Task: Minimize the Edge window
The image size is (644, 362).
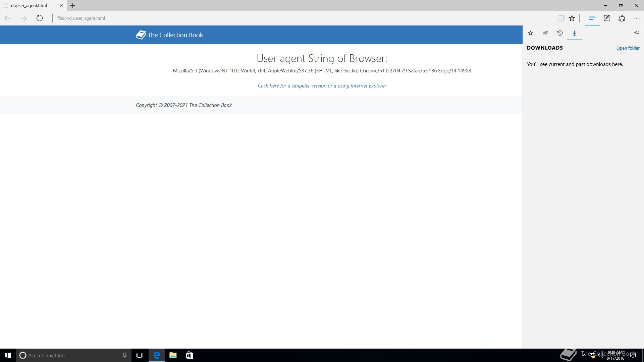Action: (x=605, y=5)
